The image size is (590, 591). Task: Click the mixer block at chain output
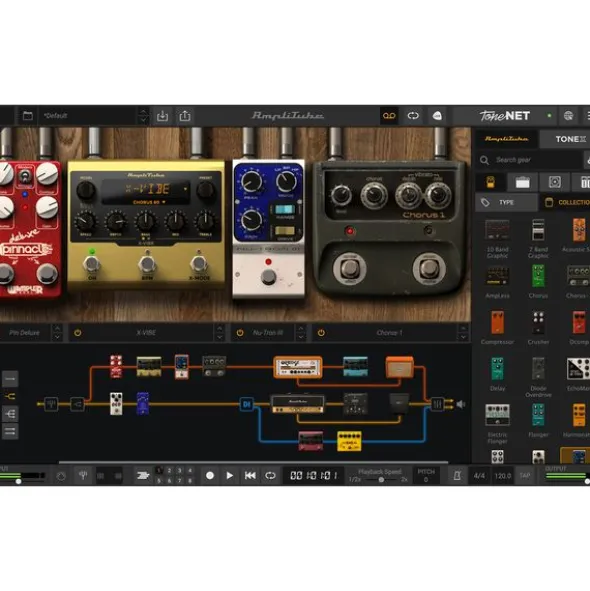click(437, 404)
